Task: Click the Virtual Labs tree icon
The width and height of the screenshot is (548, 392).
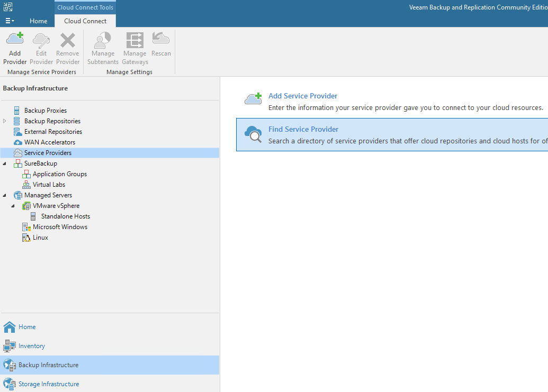Action: click(26, 185)
